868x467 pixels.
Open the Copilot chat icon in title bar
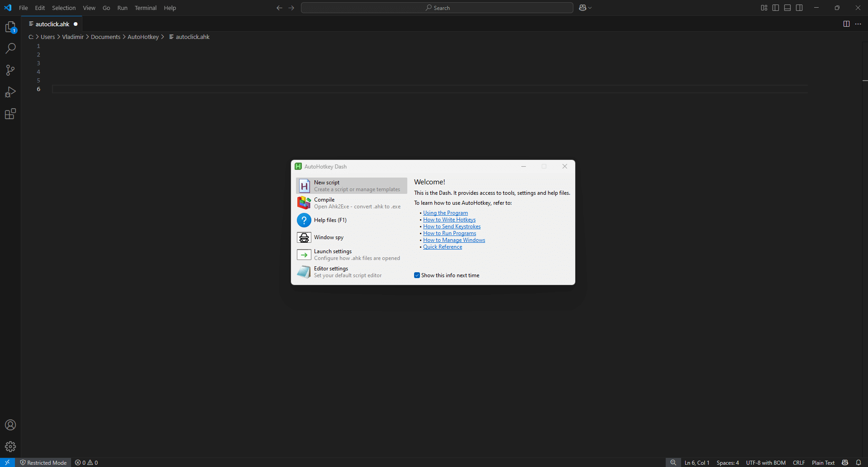[583, 8]
